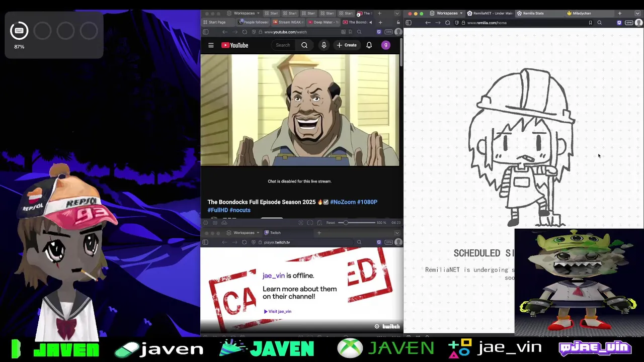The width and height of the screenshot is (644, 362).
Task: Expand tab list chevron in YouTube window
Action: [397, 14]
